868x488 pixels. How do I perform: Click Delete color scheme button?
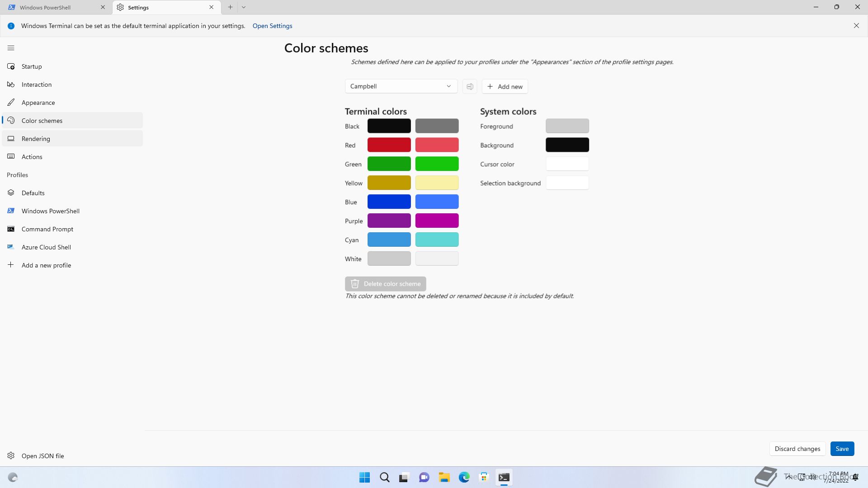pos(385,284)
